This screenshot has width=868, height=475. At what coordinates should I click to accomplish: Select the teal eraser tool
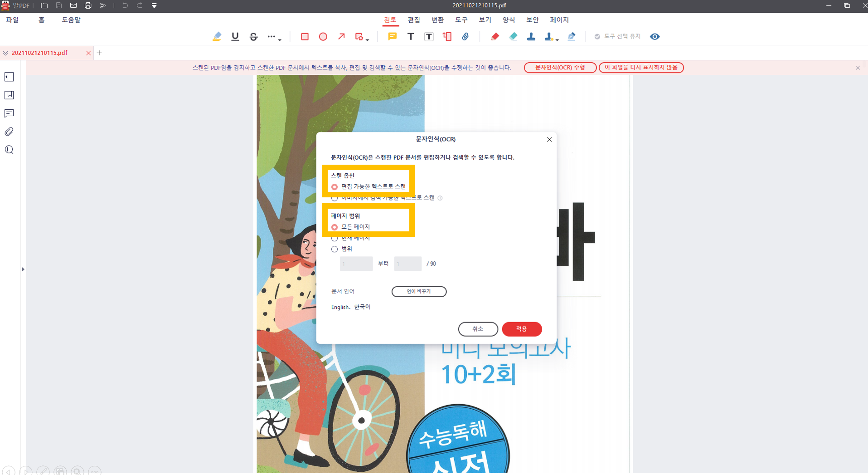(x=513, y=37)
